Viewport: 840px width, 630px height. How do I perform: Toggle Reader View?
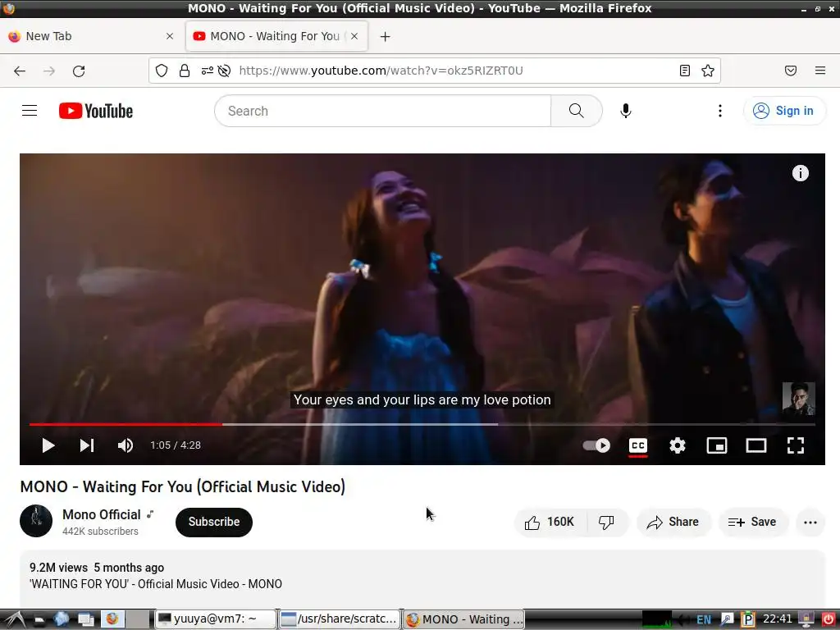[x=685, y=71]
